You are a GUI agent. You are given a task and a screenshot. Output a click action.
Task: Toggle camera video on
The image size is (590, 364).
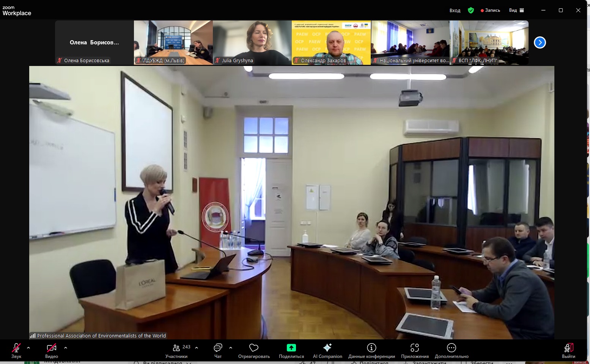(x=52, y=350)
